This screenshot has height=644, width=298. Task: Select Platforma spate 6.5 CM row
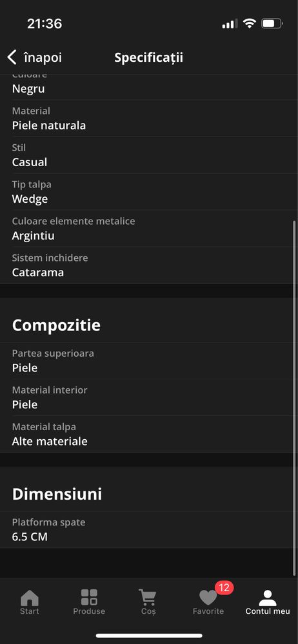click(x=149, y=530)
